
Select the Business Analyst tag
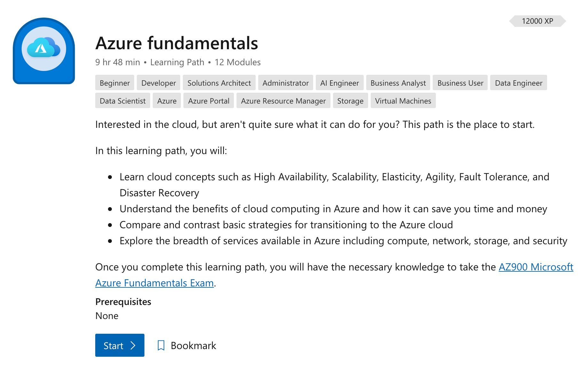click(x=398, y=83)
